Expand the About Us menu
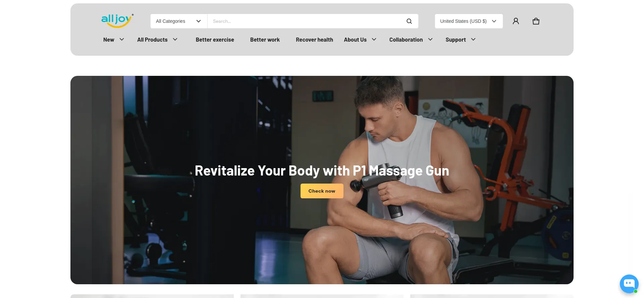 355,40
